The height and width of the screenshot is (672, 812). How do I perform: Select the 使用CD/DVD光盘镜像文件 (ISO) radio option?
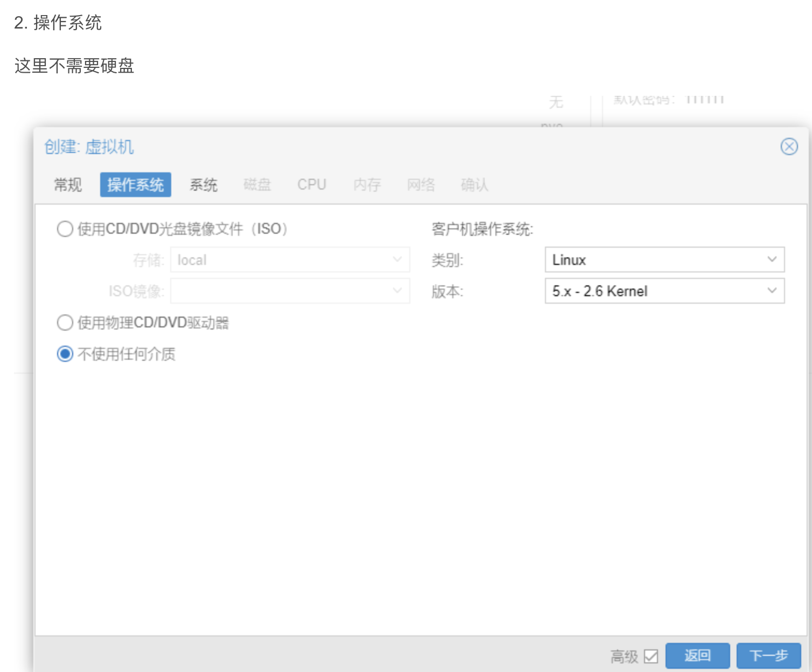tap(65, 229)
